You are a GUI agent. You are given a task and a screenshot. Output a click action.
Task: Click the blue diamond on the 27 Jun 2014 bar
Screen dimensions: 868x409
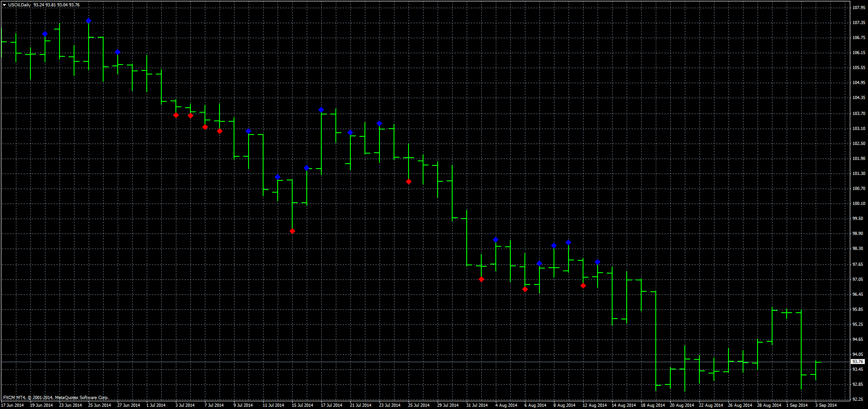coord(118,52)
